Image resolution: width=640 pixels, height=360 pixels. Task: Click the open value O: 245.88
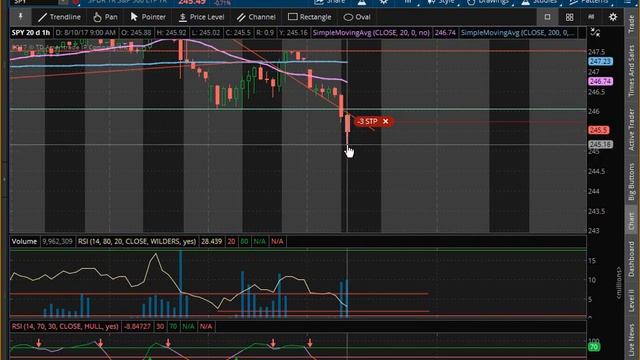136,32
